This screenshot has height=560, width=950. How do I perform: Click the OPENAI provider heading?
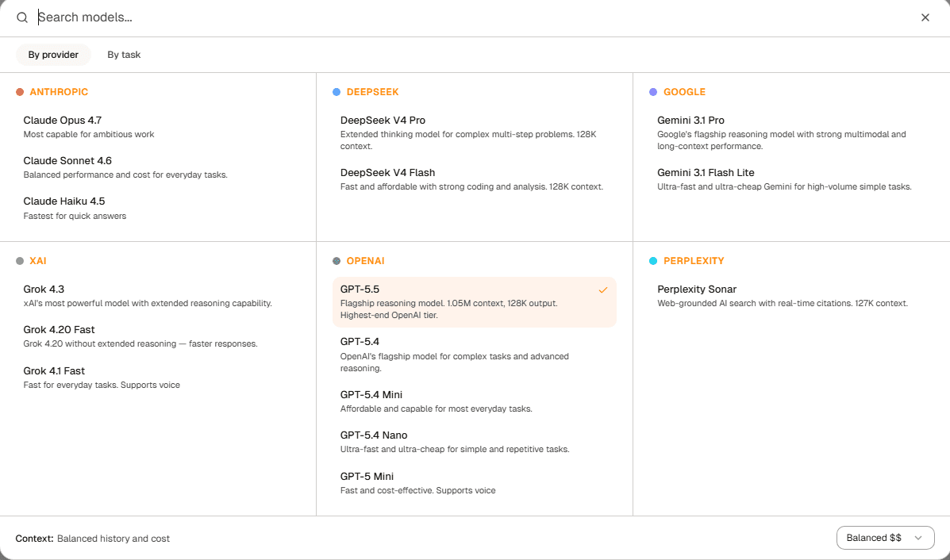pyautogui.click(x=365, y=261)
